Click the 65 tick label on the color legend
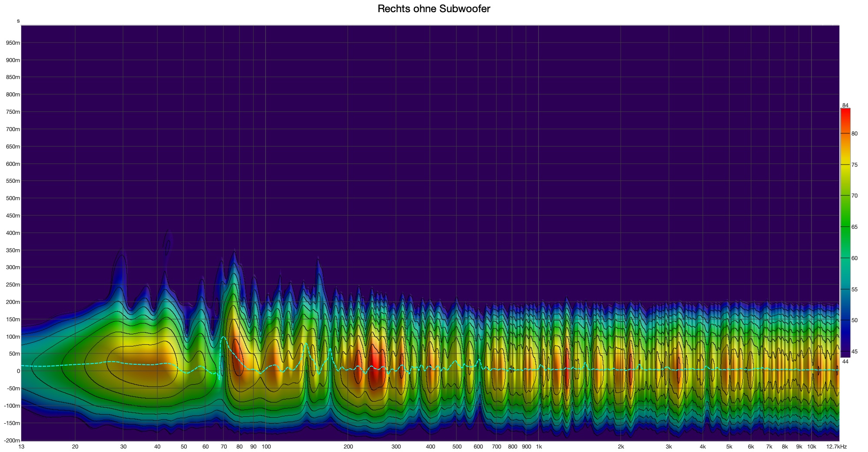 click(854, 227)
